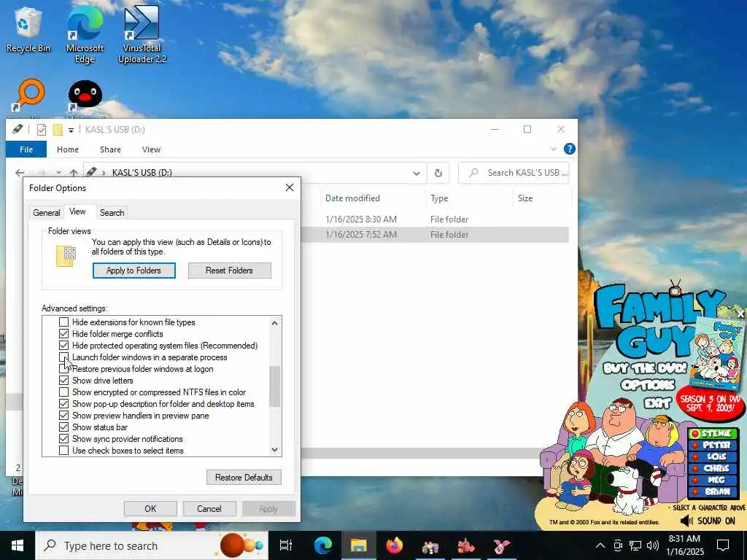Select PETER in the Family Guy app

point(713,446)
